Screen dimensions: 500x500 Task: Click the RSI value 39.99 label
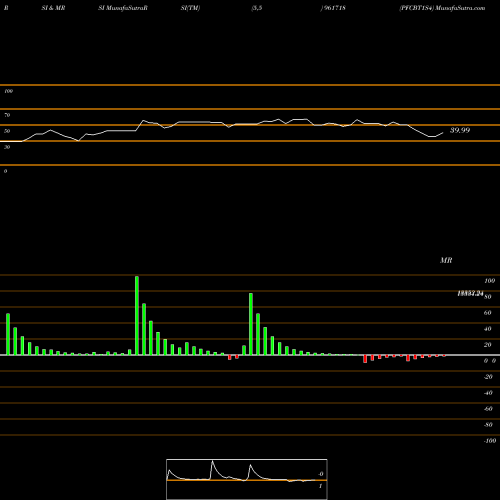coord(460,130)
